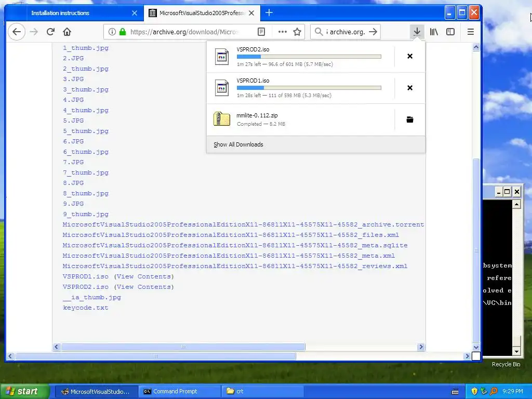Maximize the Command Prompt window

pyautogui.click(x=507, y=192)
